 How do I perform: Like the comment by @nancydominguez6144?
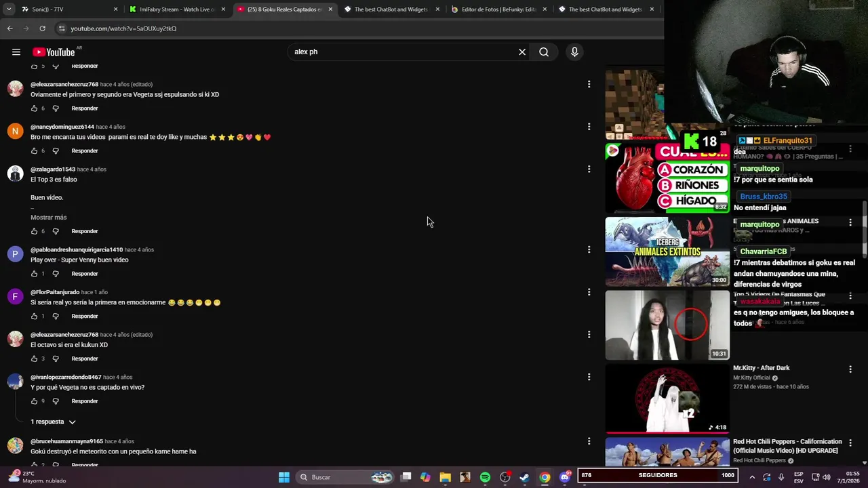click(x=34, y=151)
